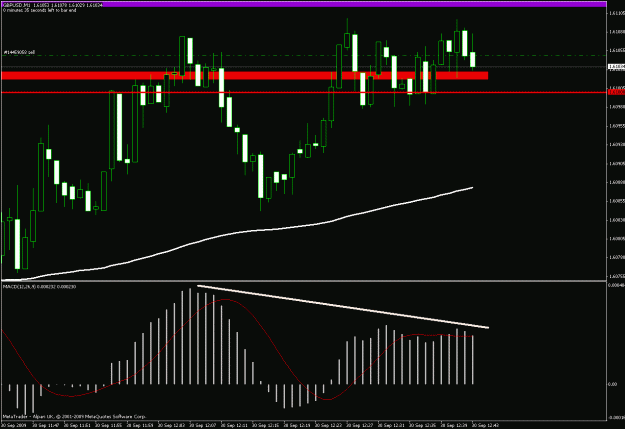Screen dimensions: 625x429
Task: Select the white moving average curve
Action: 237,233
